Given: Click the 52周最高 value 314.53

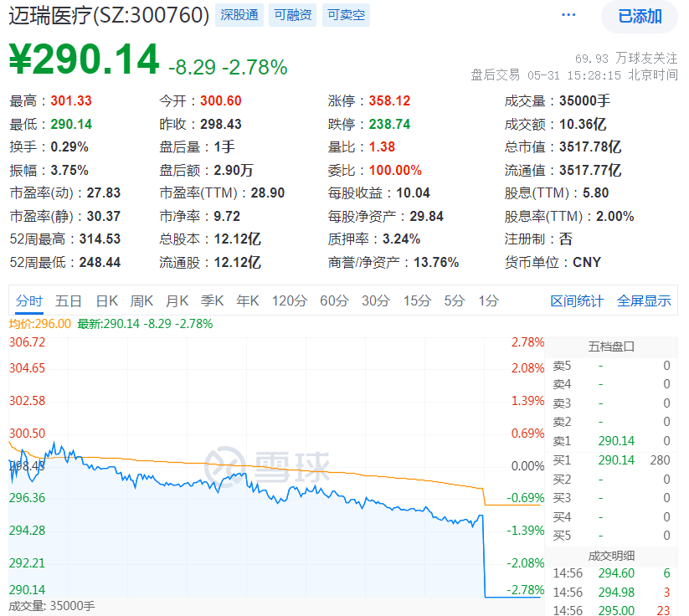Looking at the screenshot, I should [x=100, y=239].
